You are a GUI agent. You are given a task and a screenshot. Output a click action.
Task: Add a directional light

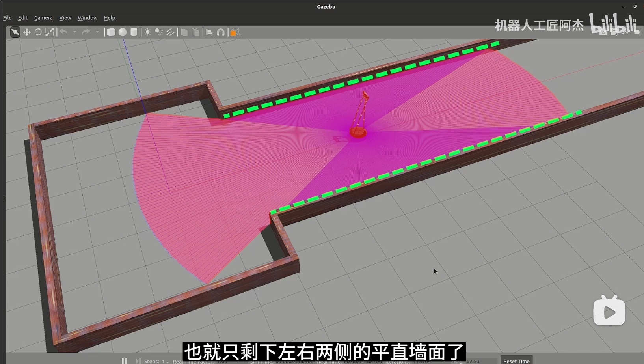tap(170, 32)
